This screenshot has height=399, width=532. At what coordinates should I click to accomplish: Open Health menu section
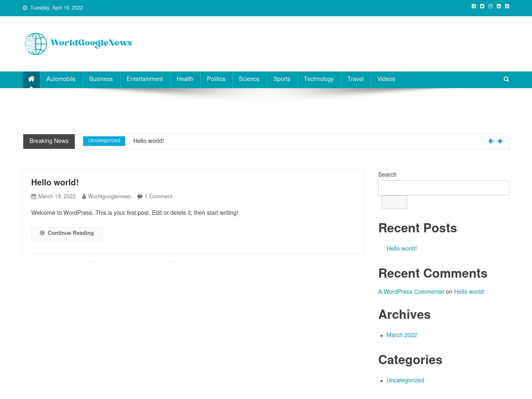coord(185,79)
